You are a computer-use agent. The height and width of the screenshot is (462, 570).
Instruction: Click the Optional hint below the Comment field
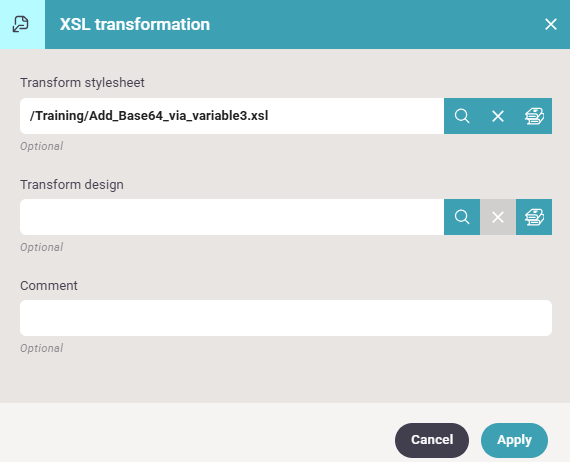coord(41,348)
